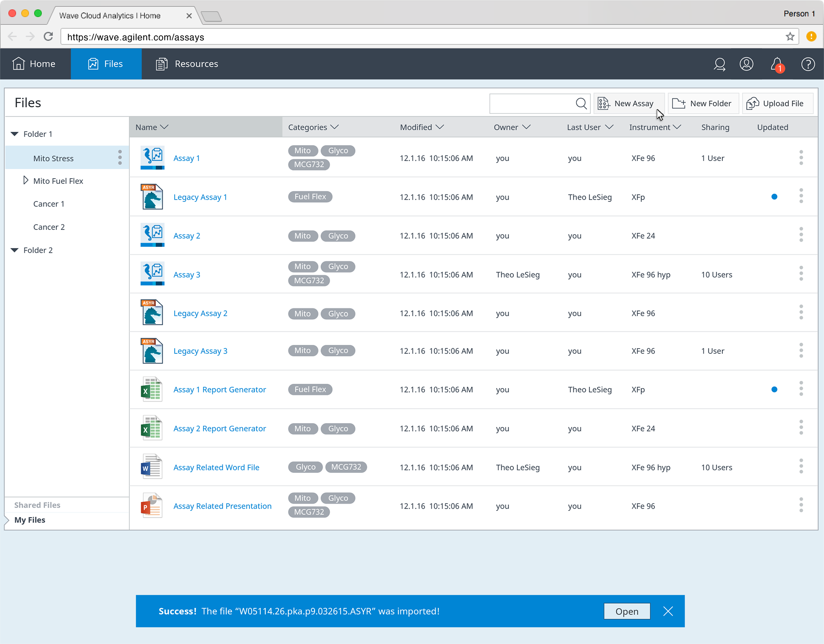
Task: Click Mito Stress folder options dots
Action: [120, 158]
